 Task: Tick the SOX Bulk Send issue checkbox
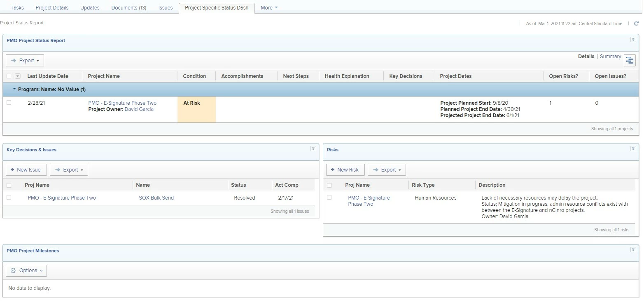pyautogui.click(x=9, y=198)
